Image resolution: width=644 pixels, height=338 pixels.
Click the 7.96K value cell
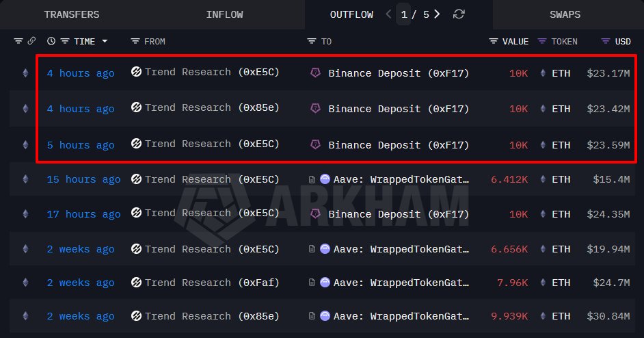[513, 283]
